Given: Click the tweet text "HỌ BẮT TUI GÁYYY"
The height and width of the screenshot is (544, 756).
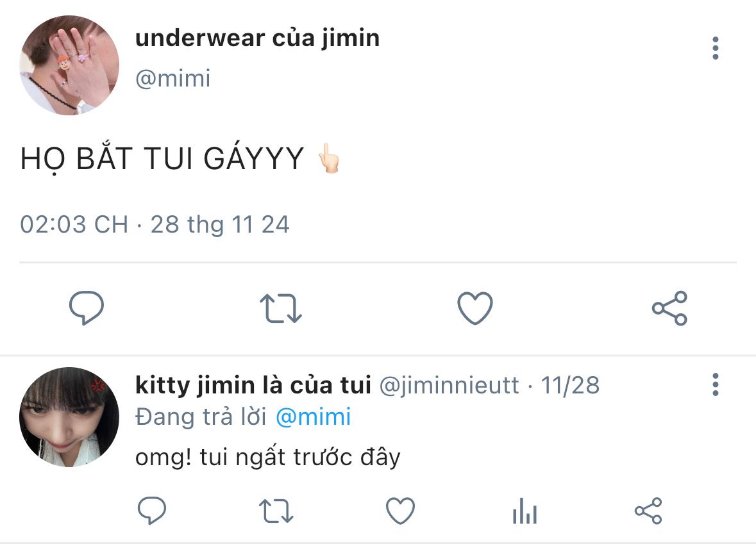Looking at the screenshot, I should pyautogui.click(x=162, y=160).
